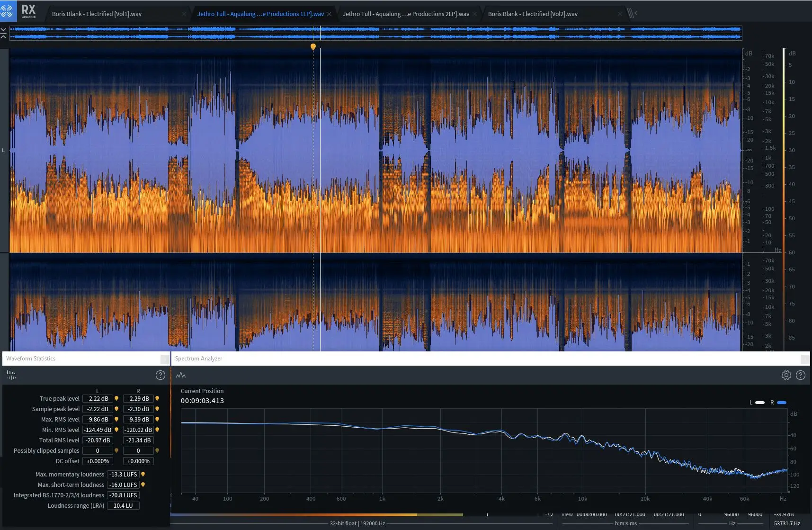Click the Spectrum Analyzer panel title
Image resolution: width=812 pixels, height=530 pixels.
click(198, 359)
